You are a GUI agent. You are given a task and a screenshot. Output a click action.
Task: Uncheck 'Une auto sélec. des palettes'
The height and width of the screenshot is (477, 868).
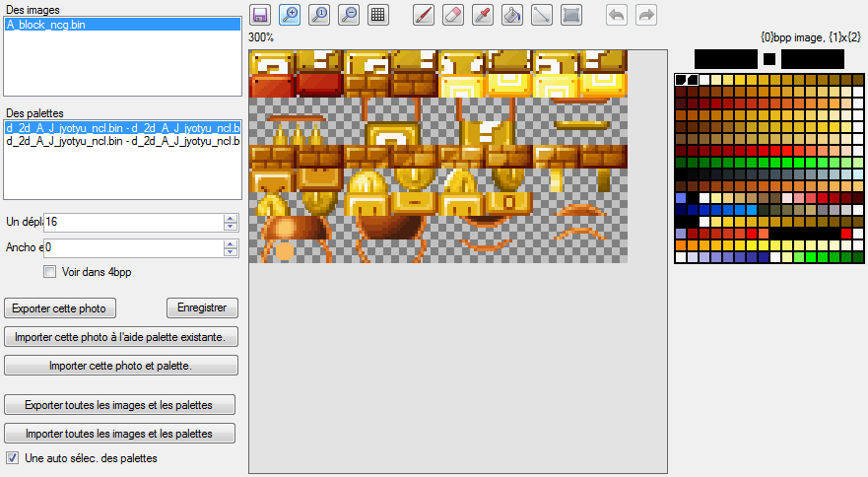(x=12, y=458)
